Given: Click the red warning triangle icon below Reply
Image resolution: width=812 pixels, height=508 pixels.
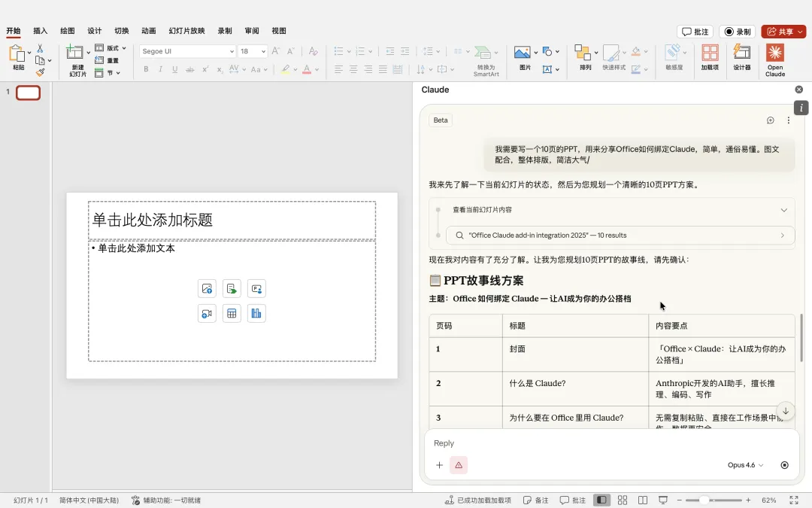Looking at the screenshot, I should pyautogui.click(x=459, y=465).
